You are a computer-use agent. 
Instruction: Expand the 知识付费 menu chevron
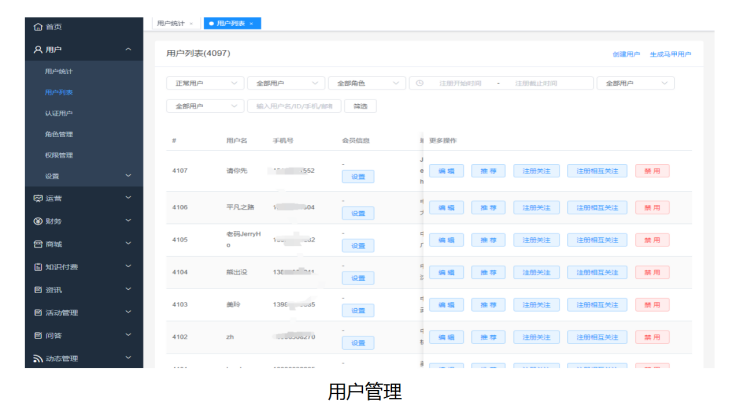coord(128,266)
